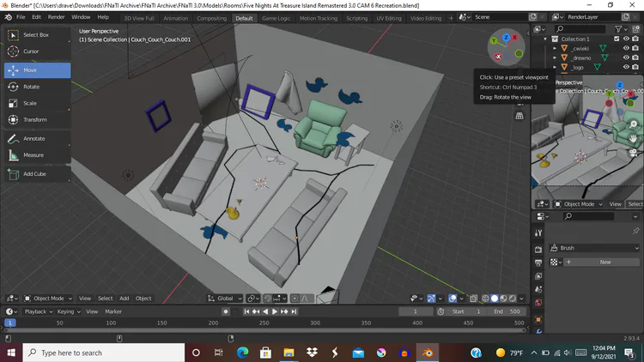Viewport: 644px width, 362px height.
Task: Hide Collection 1 in viewport
Action: [x=626, y=39]
